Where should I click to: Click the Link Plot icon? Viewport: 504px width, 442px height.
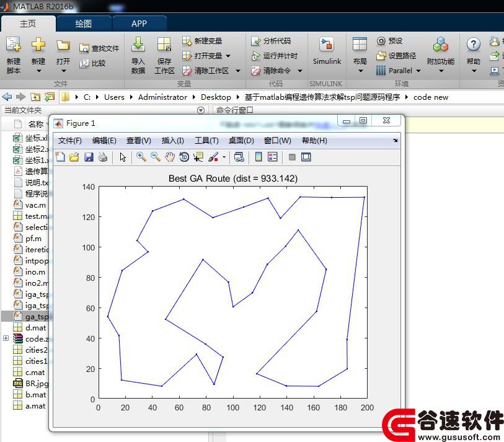(239, 157)
